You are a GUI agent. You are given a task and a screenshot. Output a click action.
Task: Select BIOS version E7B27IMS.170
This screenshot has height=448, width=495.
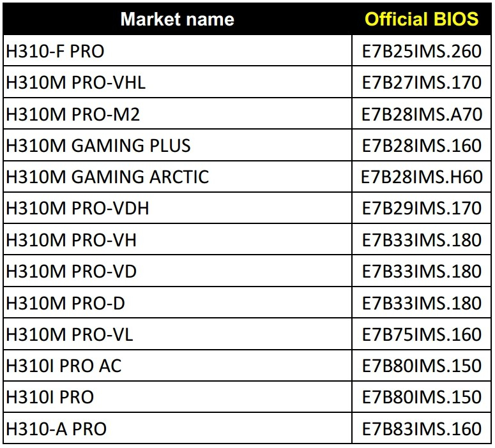pos(422,82)
